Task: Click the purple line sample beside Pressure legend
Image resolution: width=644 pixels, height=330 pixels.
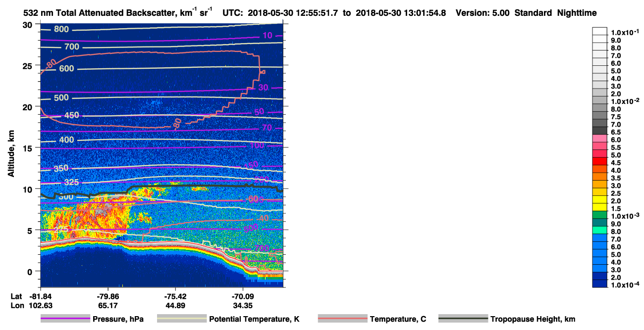Action: pos(65,319)
